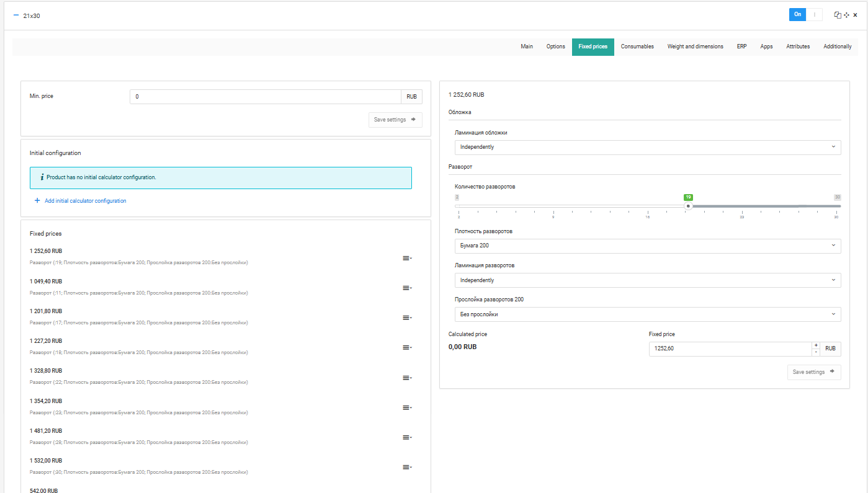Switch to the Options tab
Screen dimensions: 868x493
click(556, 47)
